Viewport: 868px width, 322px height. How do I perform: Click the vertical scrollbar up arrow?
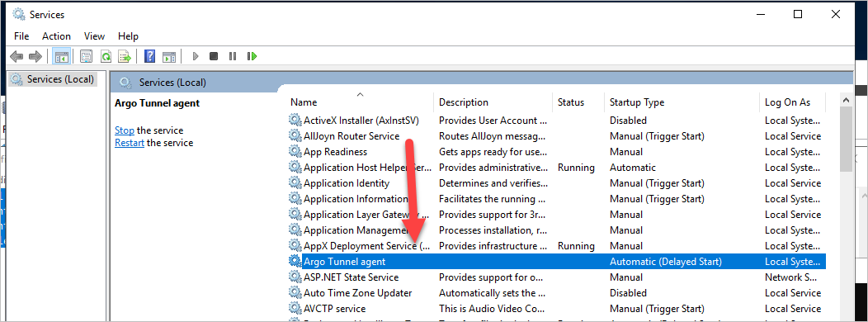[846, 100]
